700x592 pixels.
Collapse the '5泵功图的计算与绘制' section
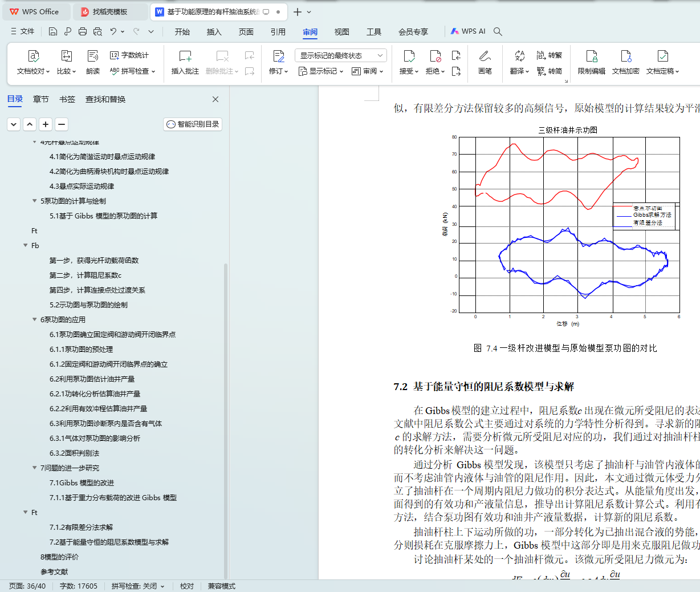point(35,201)
